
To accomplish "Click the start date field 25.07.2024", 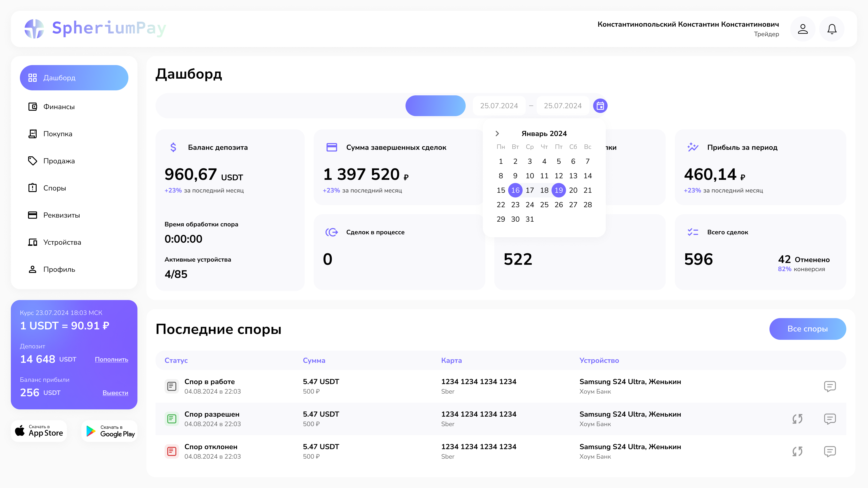I will pyautogui.click(x=499, y=106).
